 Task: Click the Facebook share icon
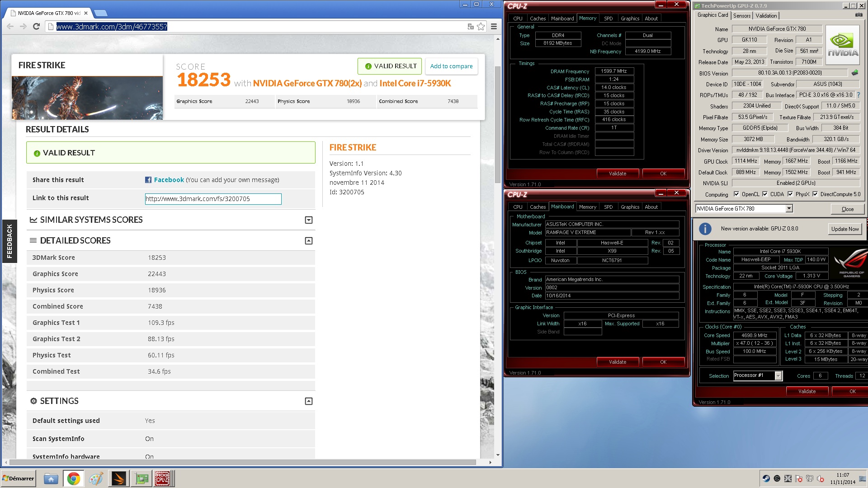click(148, 180)
